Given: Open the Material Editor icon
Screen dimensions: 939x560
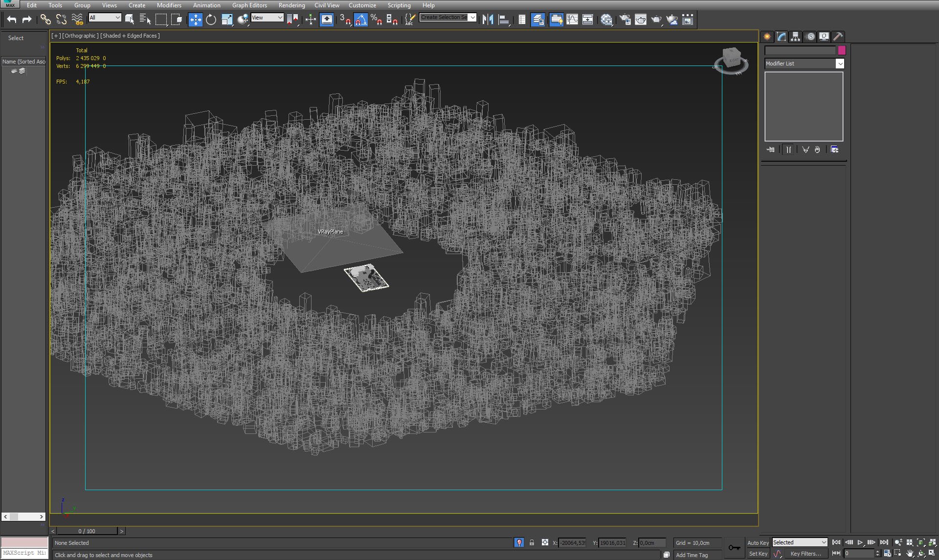Looking at the screenshot, I should 606,20.
